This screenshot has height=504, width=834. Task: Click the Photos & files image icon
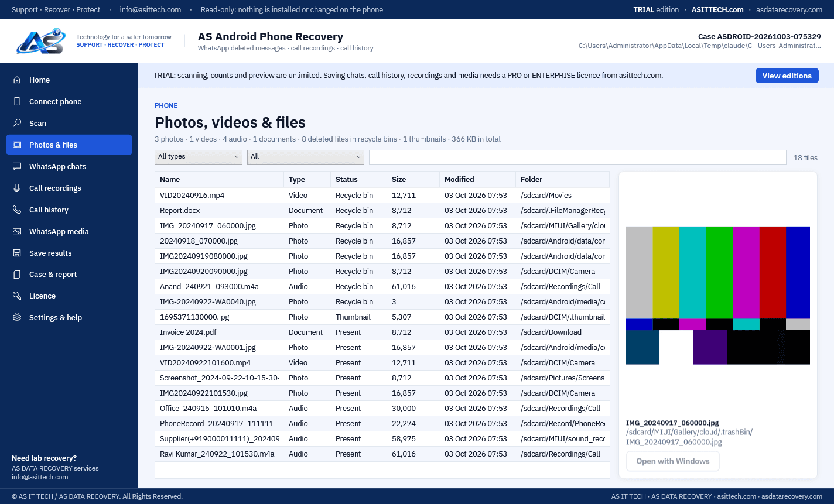point(18,145)
